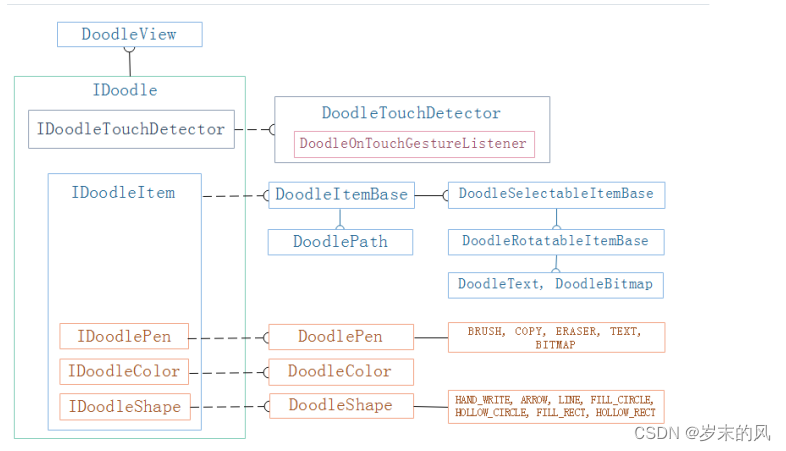Click the IDoodleTouchDetector box
The width and height of the screenshot is (786, 451).
(x=131, y=129)
